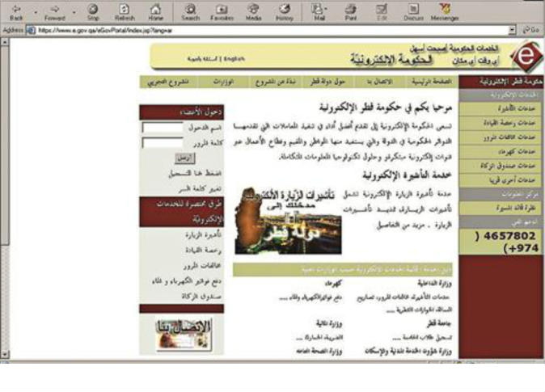This screenshot has width=545, height=392.
Task: Click وزارة المالية (Ministry of Finance) heading
Action: pos(329,324)
